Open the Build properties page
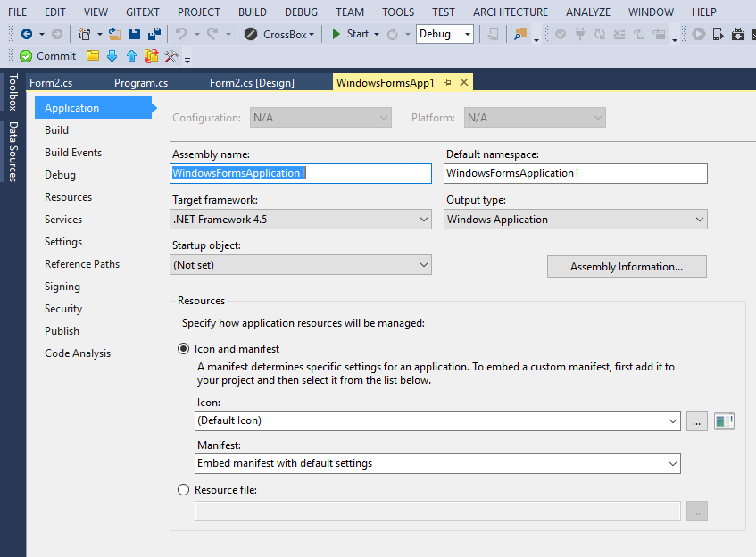The height and width of the screenshot is (557, 756). 57,130
